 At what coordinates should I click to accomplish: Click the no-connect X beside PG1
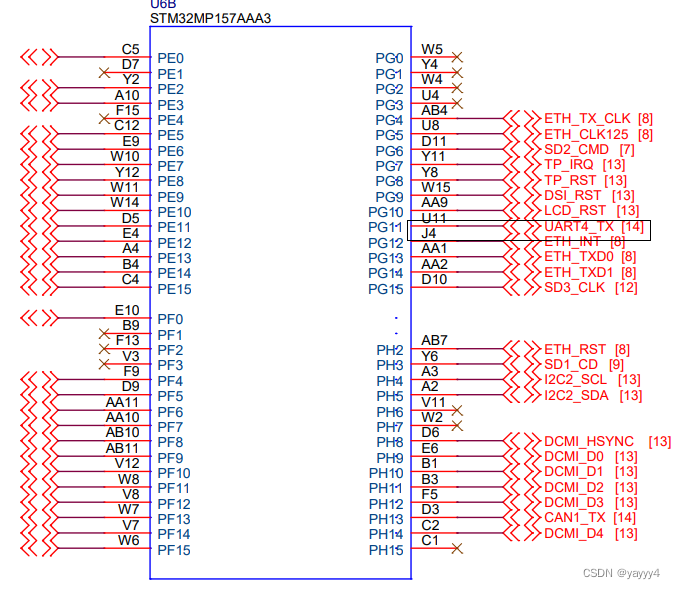pyautogui.click(x=457, y=73)
